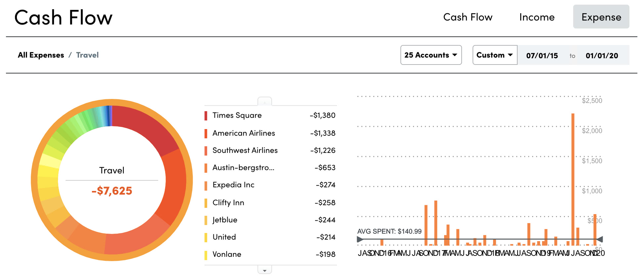The width and height of the screenshot is (644, 276).
Task: Click Times Square red color swatch
Action: 206,115
